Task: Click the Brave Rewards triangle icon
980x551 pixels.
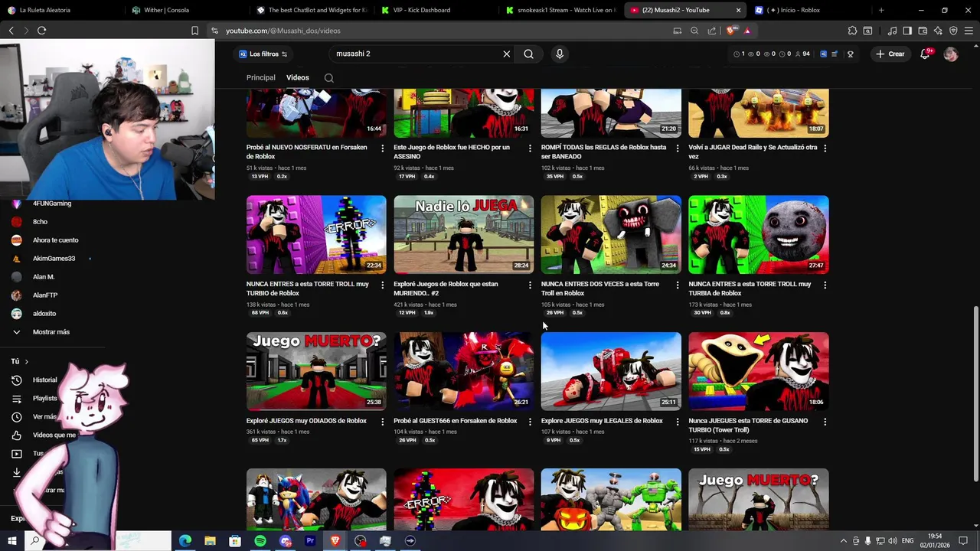Action: point(747,31)
